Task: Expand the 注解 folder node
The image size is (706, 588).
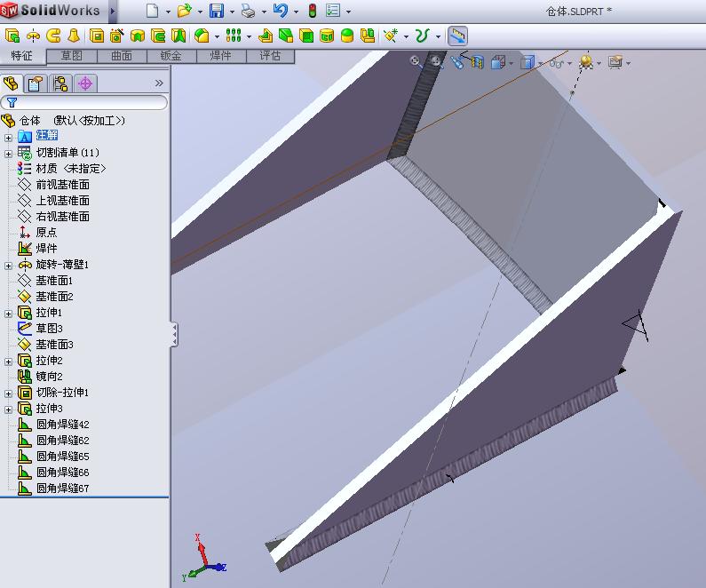Action: (8, 138)
